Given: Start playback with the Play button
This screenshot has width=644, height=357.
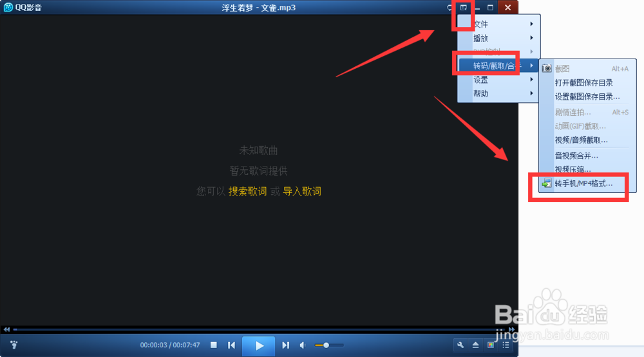Looking at the screenshot, I should (x=259, y=345).
